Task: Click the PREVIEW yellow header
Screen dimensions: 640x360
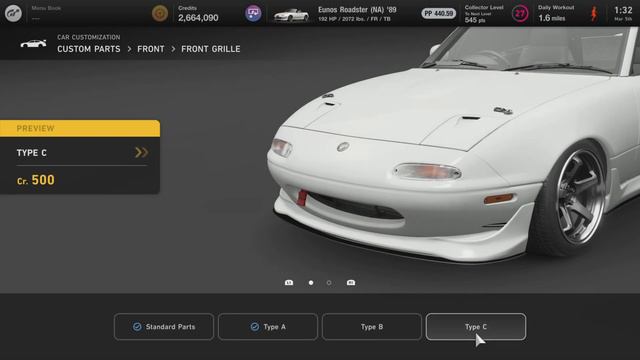Action: click(x=80, y=128)
